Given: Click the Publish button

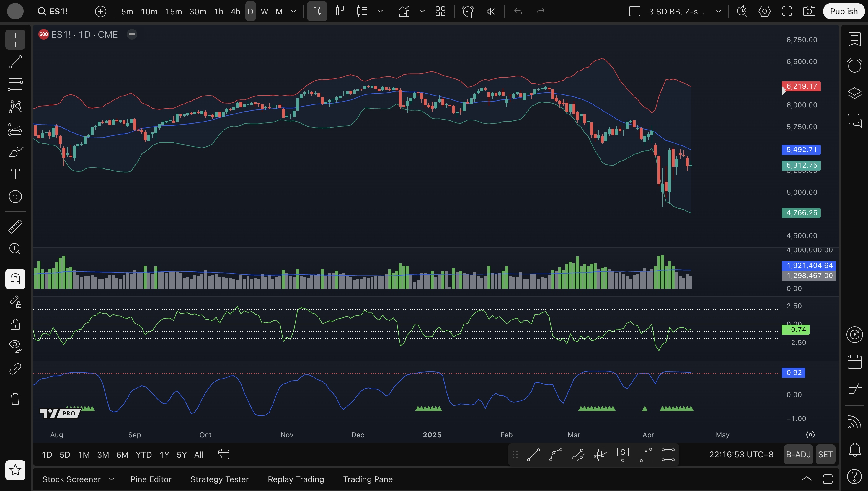Looking at the screenshot, I should coord(843,12).
